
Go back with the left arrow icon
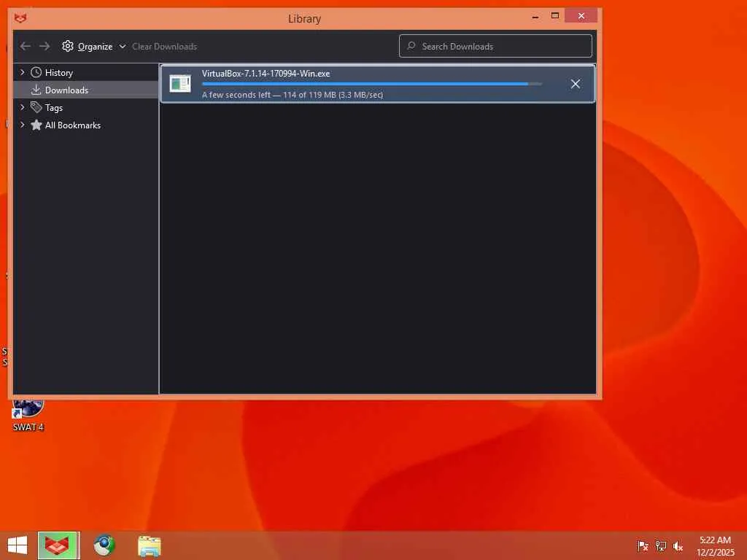pos(26,46)
